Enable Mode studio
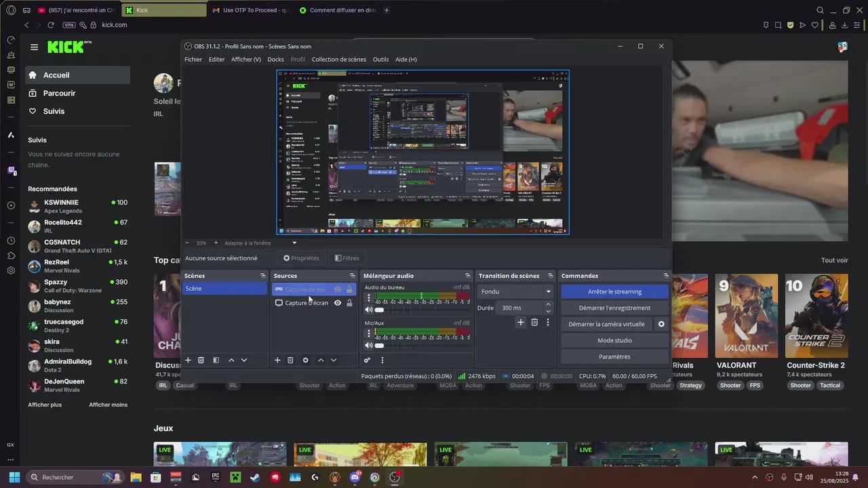This screenshot has width=868, height=488. 614,340
